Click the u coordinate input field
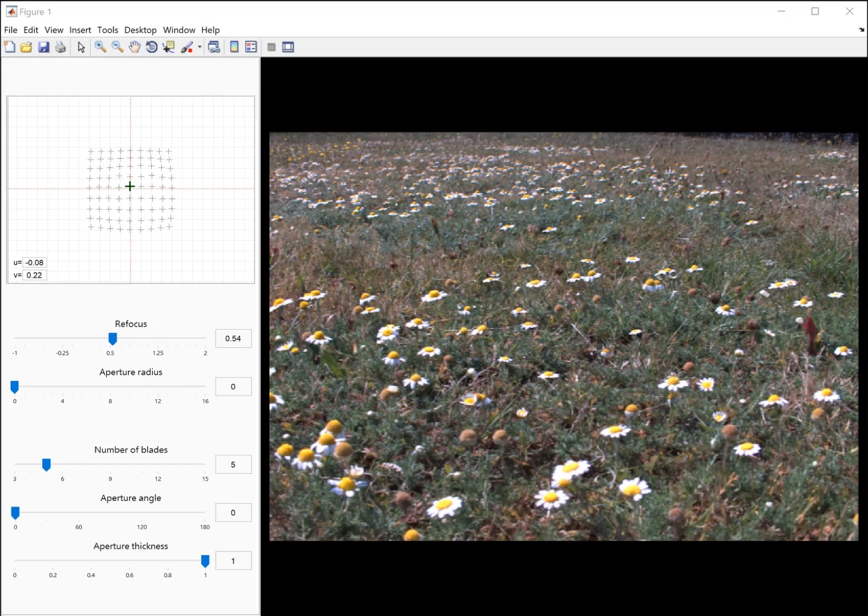 tap(34, 262)
